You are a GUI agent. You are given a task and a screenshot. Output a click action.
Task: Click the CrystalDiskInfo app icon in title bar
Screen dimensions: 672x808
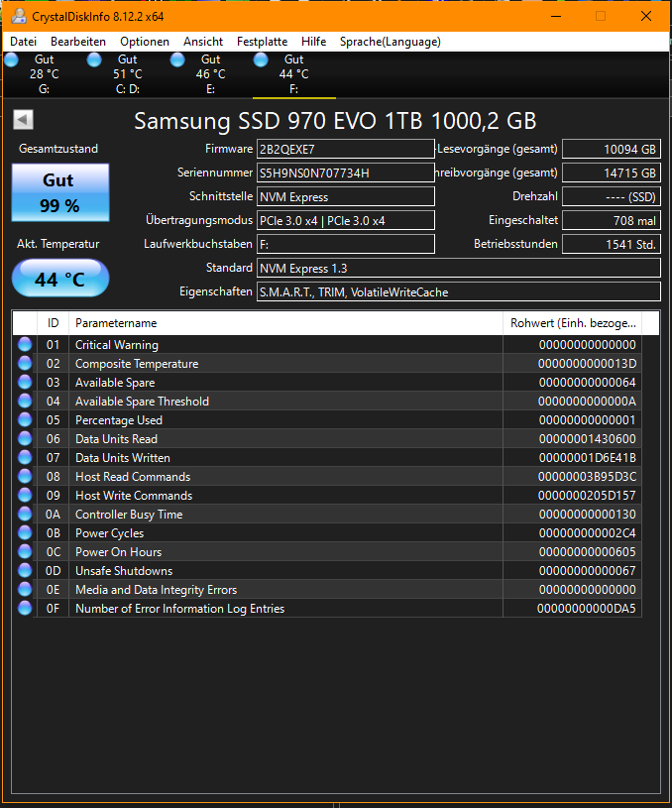pos(19,16)
